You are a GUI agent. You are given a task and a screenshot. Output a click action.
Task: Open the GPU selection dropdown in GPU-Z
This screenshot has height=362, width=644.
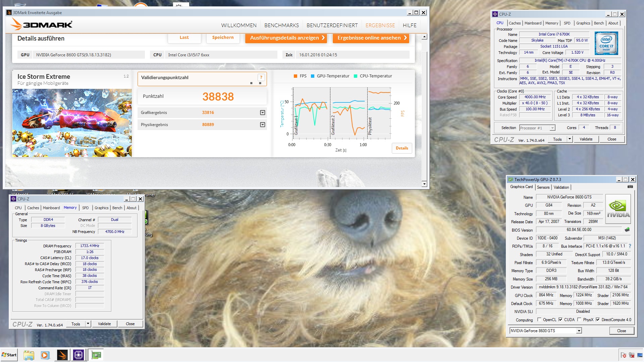pos(579,331)
